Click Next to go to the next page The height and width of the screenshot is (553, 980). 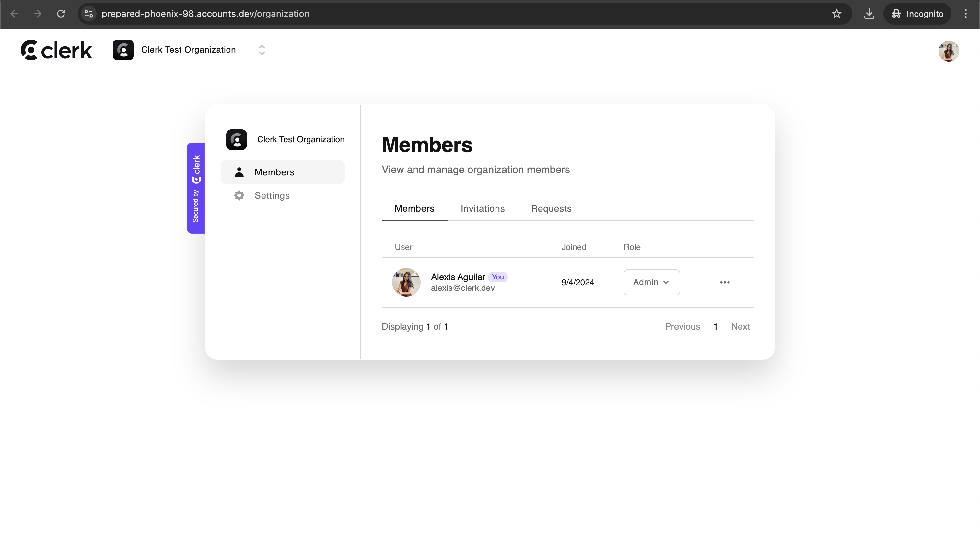(740, 326)
